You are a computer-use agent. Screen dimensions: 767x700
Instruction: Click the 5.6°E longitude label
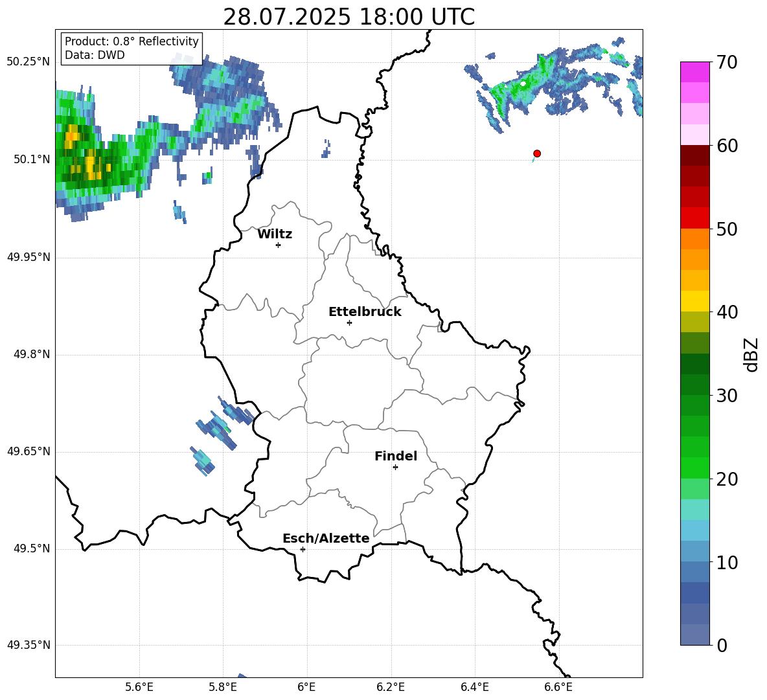139,687
